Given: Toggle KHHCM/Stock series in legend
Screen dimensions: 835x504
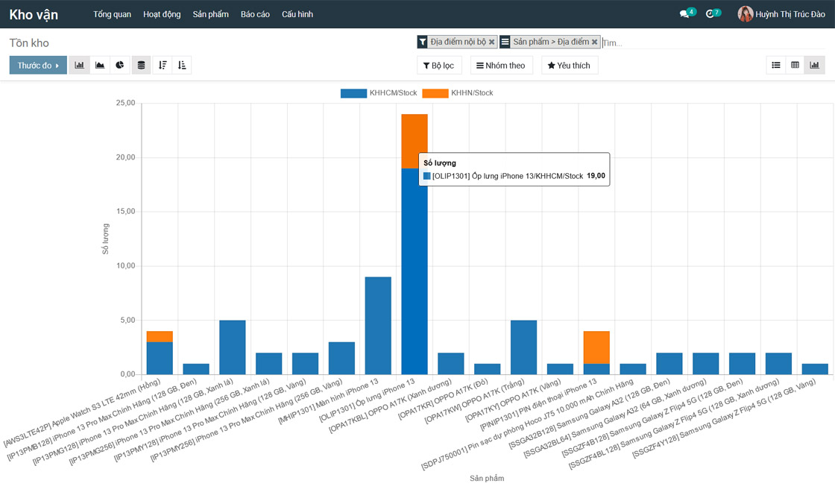Looking at the screenshot, I should pyautogui.click(x=379, y=93).
